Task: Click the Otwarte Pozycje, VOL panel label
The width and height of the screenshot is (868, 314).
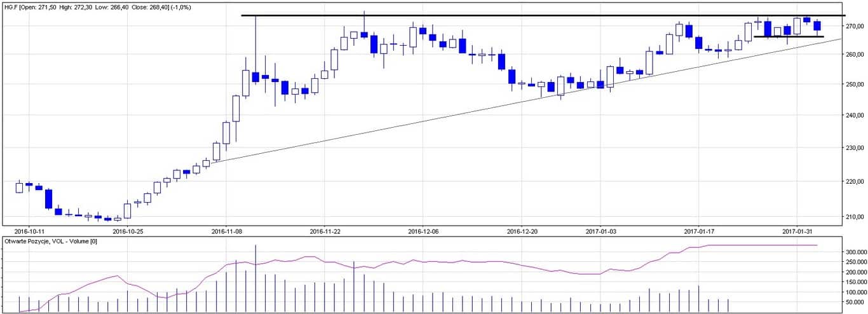Action: (x=50, y=242)
